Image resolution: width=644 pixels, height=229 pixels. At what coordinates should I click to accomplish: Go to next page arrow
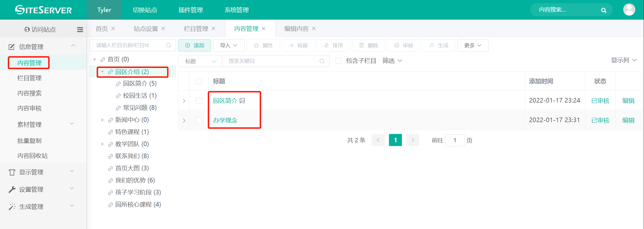(413, 140)
